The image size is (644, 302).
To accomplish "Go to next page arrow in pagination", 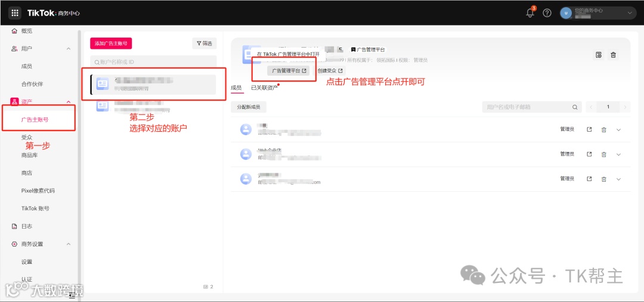I will [625, 107].
